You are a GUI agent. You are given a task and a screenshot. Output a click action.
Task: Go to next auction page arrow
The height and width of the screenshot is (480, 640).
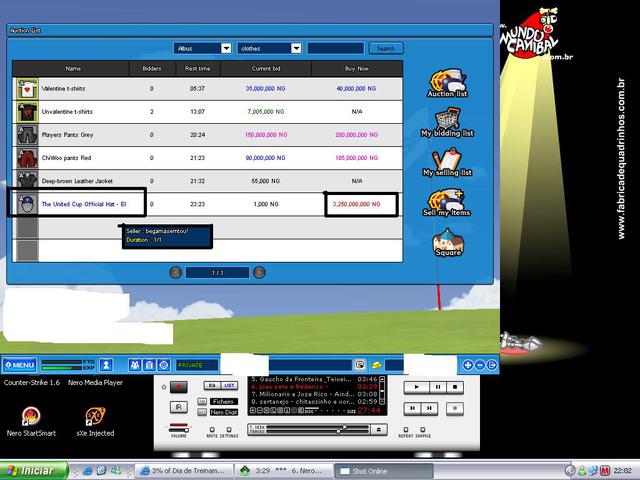(x=259, y=272)
